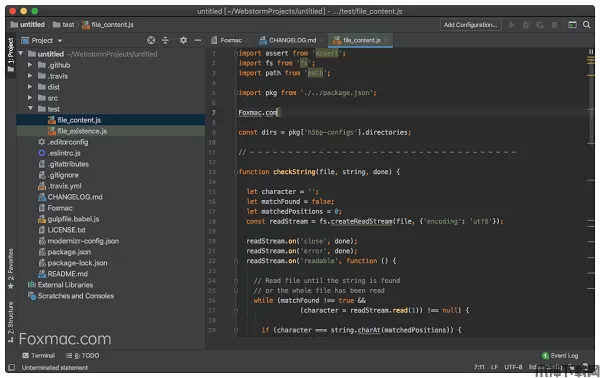Select package.json in project tree
The width and height of the screenshot is (600, 378).
[x=65, y=252]
